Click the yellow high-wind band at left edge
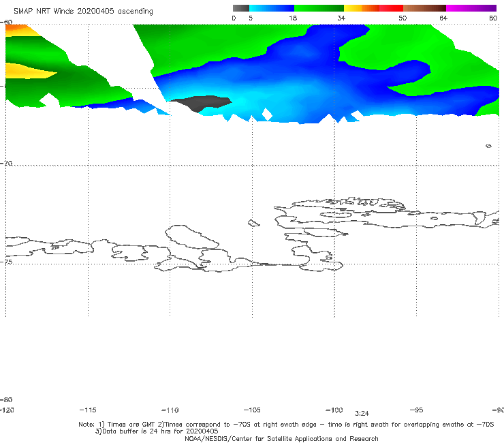 click(27, 71)
